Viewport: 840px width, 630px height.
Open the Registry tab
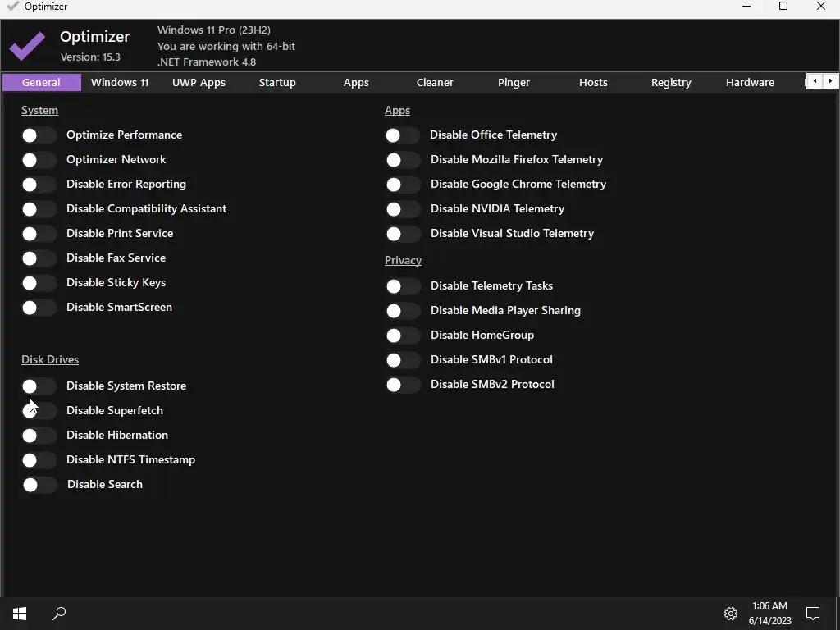click(671, 83)
